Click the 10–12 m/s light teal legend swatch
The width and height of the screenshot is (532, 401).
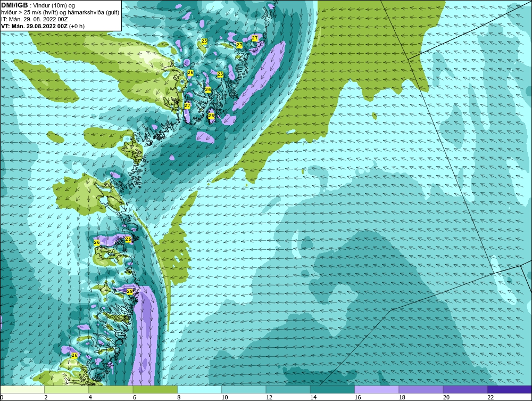(244, 389)
